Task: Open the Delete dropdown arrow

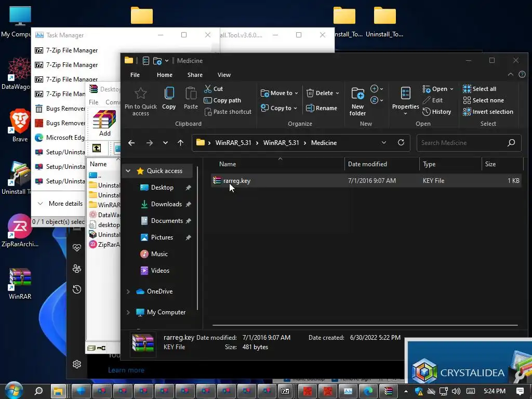Action: (x=337, y=93)
